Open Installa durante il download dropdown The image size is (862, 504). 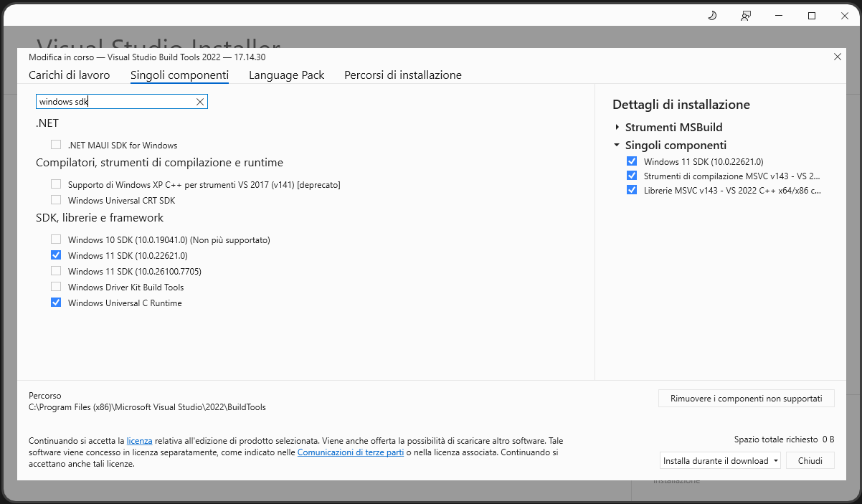coord(720,461)
